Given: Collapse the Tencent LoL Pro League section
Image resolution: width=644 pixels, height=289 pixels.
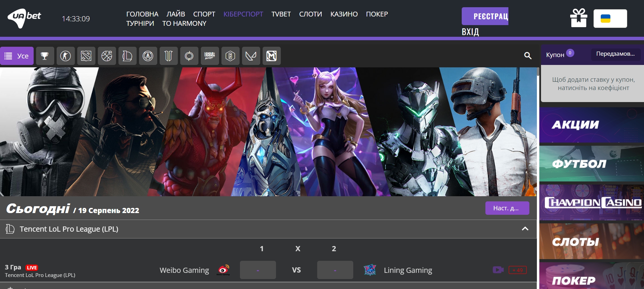Looking at the screenshot, I should (x=525, y=229).
